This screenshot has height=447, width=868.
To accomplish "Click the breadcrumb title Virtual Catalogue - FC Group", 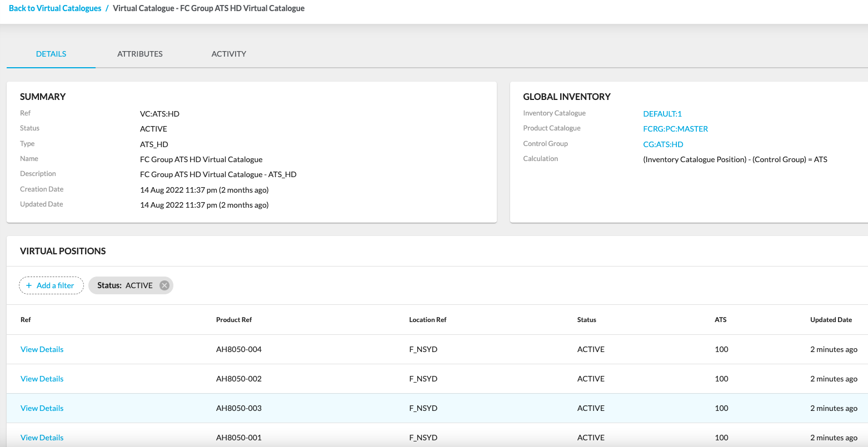I will (x=208, y=8).
